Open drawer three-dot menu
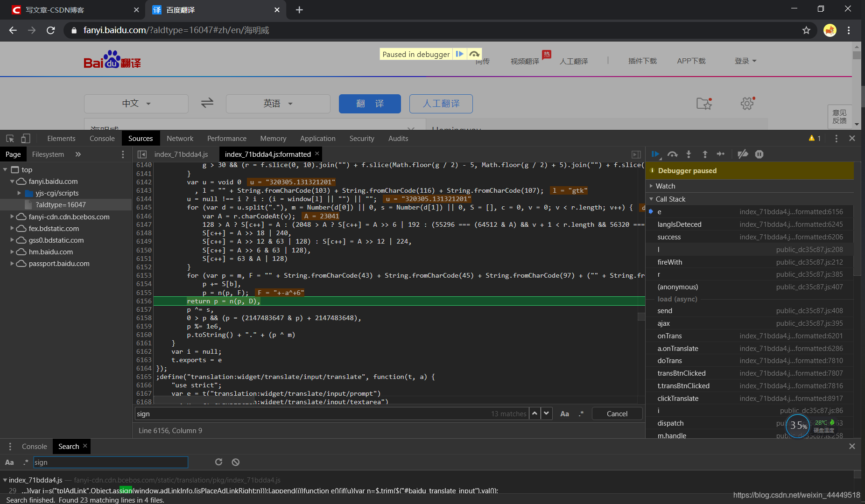This screenshot has width=865, height=504. pyautogui.click(x=10, y=447)
